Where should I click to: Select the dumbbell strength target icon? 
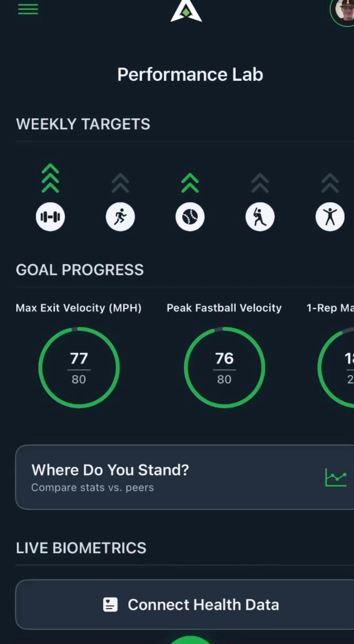(50, 217)
